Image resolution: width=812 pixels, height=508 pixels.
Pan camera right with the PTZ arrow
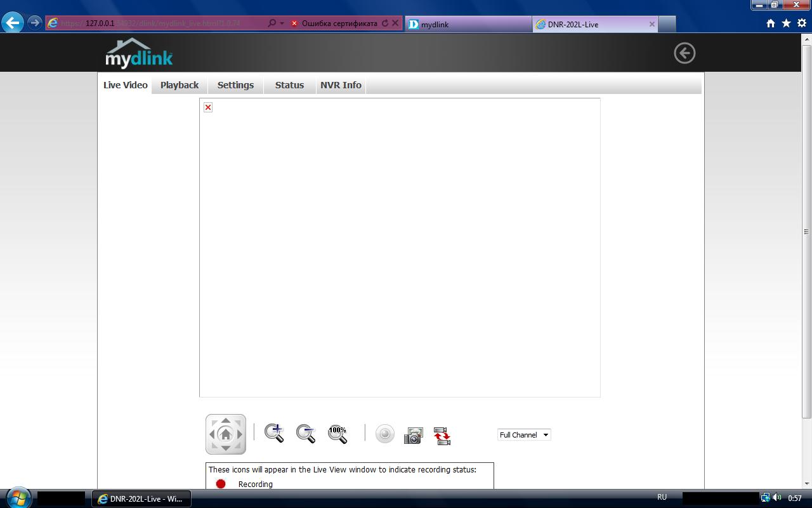240,435
